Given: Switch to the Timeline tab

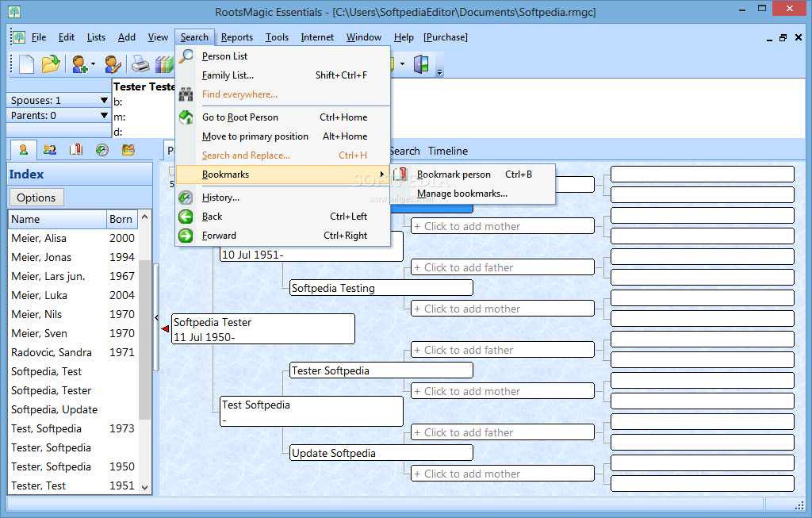Looking at the screenshot, I should pyautogui.click(x=448, y=151).
